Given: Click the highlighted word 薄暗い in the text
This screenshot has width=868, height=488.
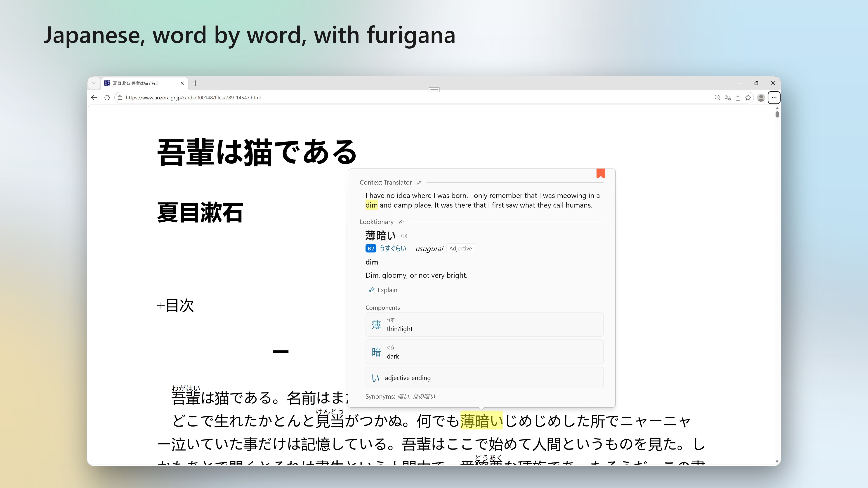Looking at the screenshot, I should point(481,421).
